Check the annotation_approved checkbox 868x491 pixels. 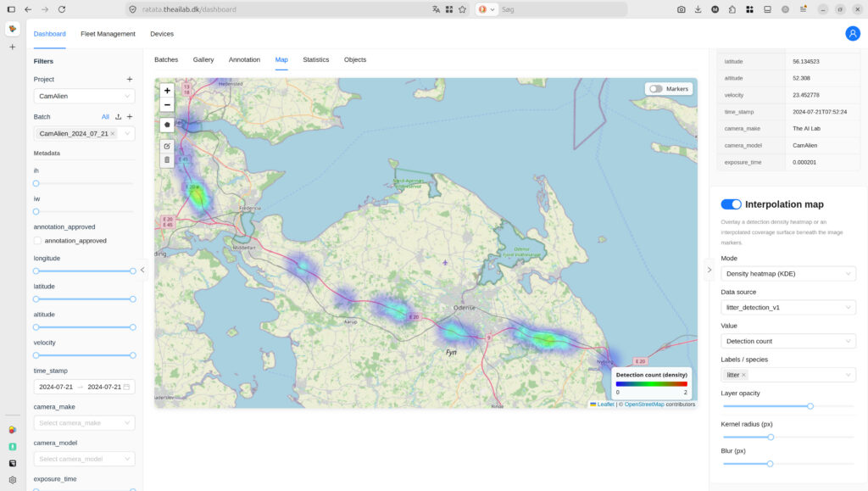(37, 241)
